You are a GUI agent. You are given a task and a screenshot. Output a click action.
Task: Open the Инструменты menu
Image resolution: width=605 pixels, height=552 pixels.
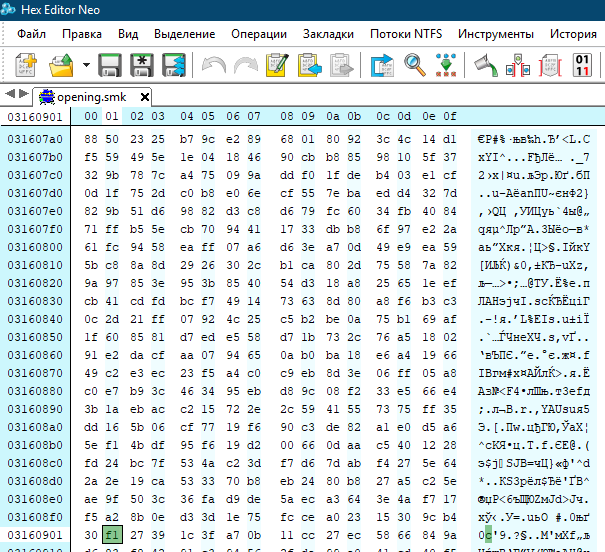(x=496, y=34)
